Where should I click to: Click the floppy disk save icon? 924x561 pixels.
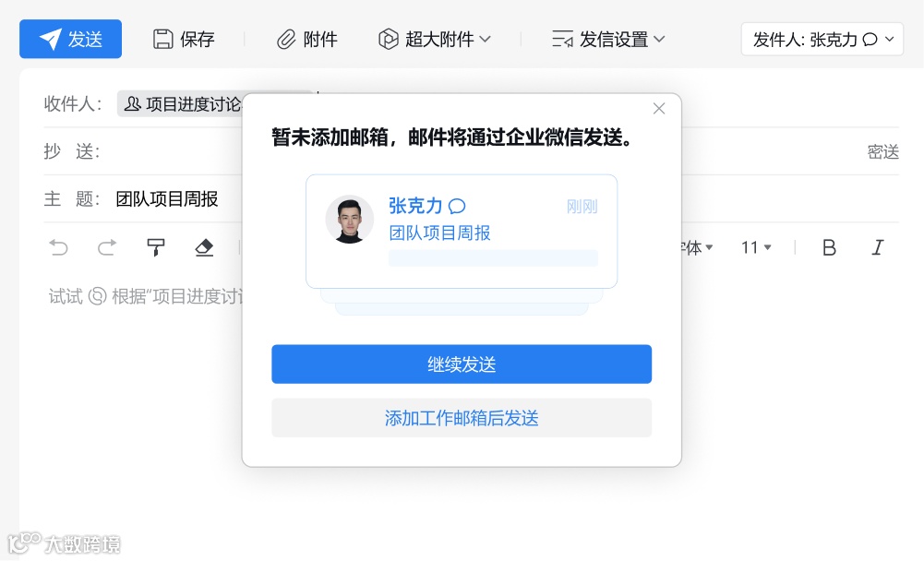(x=163, y=39)
